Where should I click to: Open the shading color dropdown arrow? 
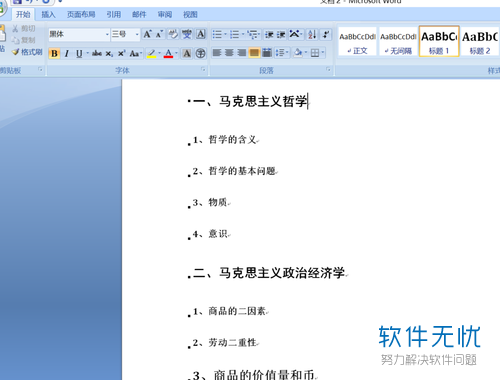pos(305,53)
